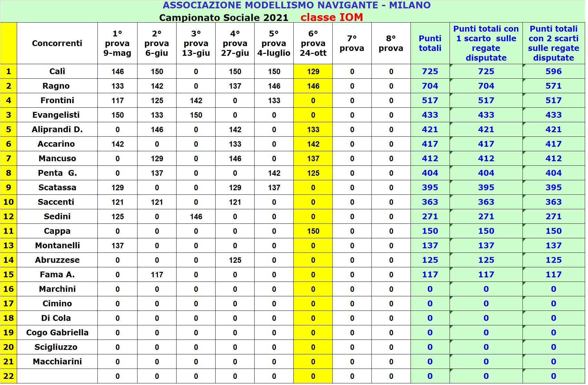Image resolution: width=588 pixels, height=385 pixels.
Task: Click competitor name 'Frontini'
Action: [x=57, y=100]
